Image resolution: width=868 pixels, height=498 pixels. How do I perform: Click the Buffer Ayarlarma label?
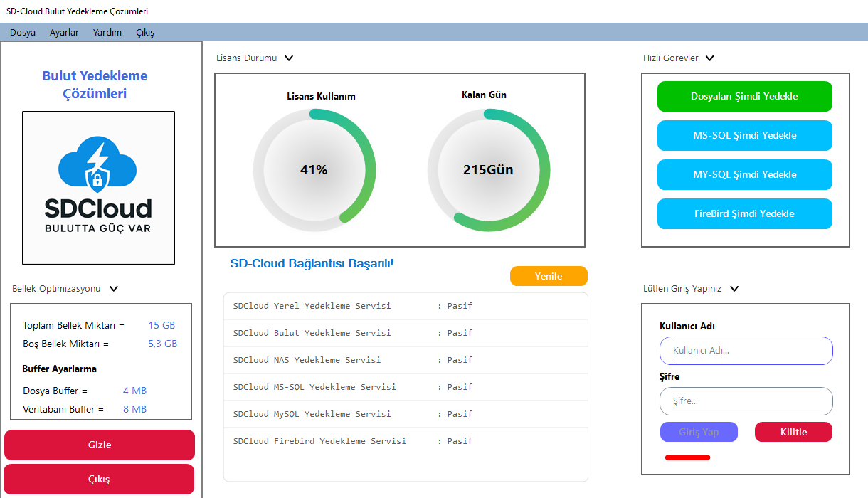point(60,369)
